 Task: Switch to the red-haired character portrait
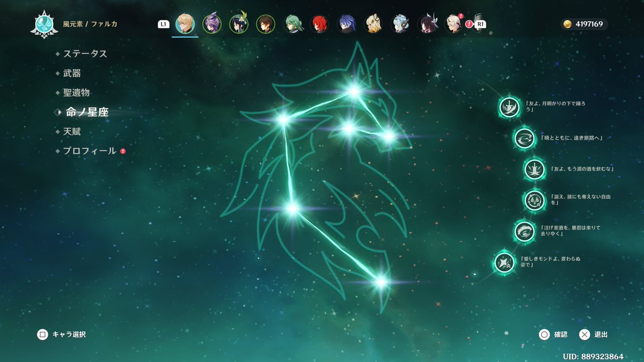click(319, 24)
